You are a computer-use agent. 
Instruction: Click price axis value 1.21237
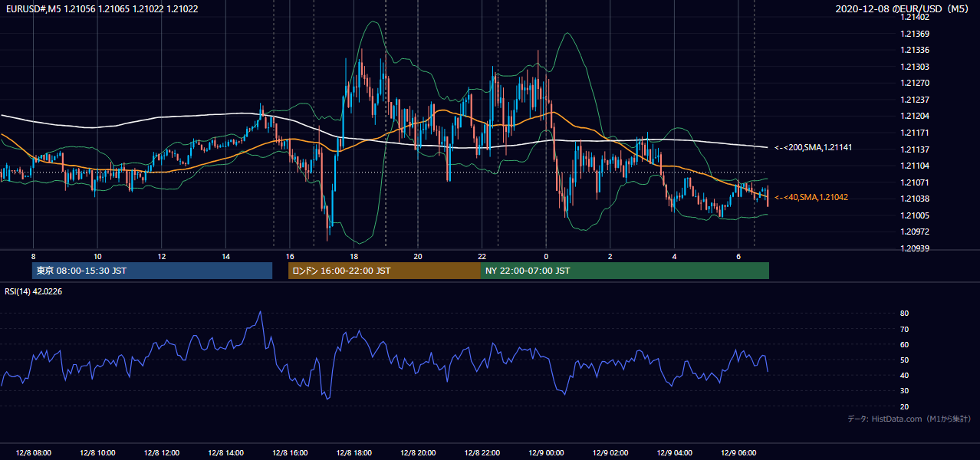915,100
